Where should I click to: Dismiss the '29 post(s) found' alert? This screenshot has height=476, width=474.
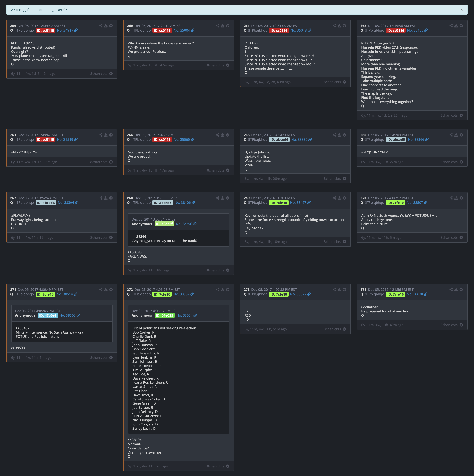coord(461,10)
